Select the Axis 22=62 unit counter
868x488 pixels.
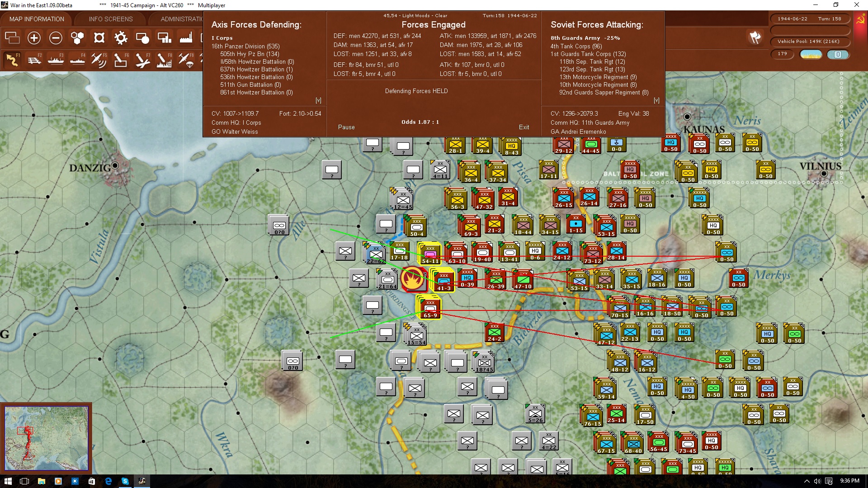point(376,254)
